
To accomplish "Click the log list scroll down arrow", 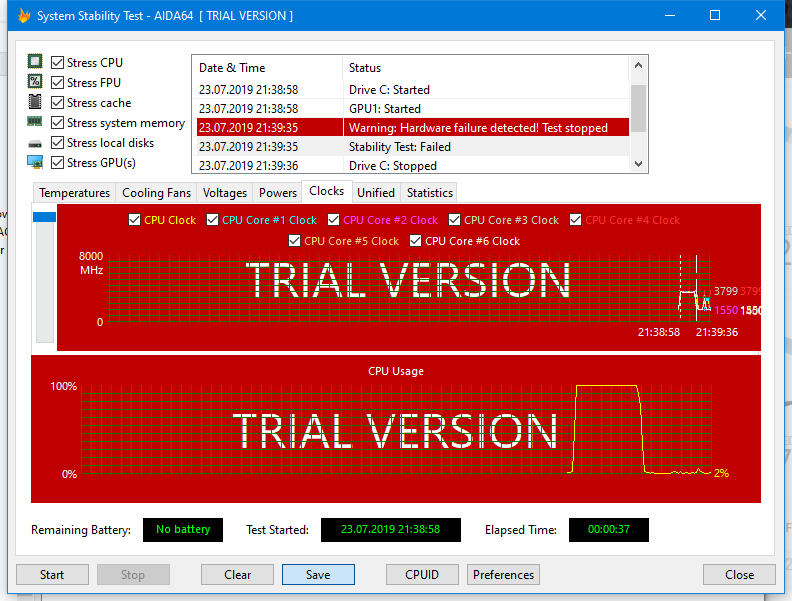I will (x=638, y=164).
